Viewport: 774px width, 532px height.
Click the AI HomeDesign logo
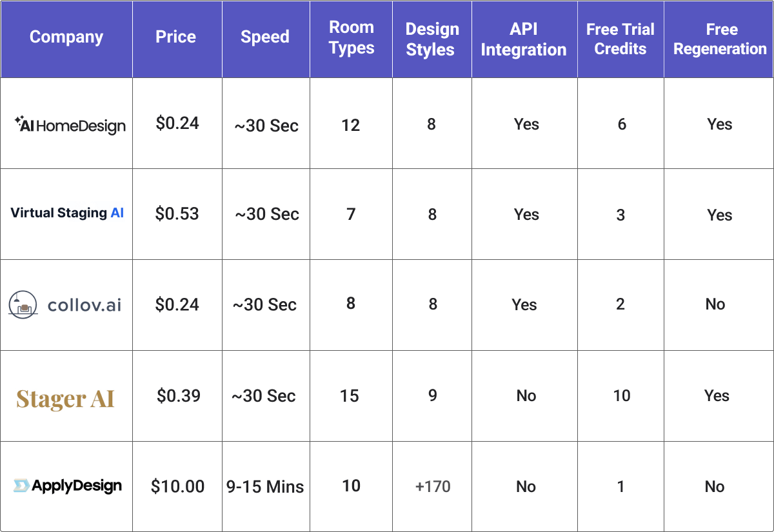70,124
